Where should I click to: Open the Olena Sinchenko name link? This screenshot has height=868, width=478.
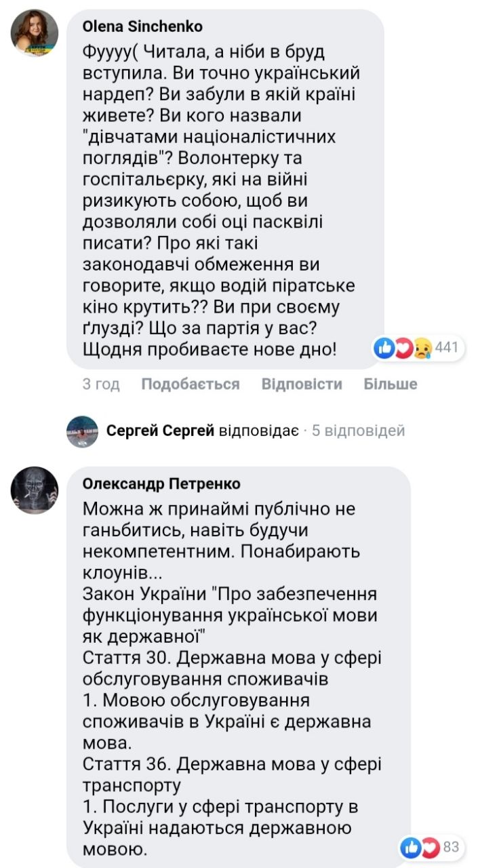[x=142, y=26]
